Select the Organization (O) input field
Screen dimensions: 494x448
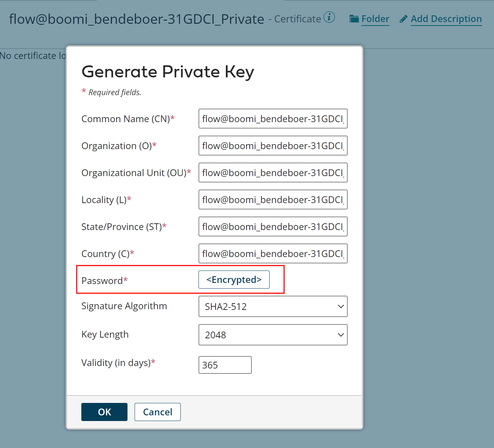coord(273,146)
